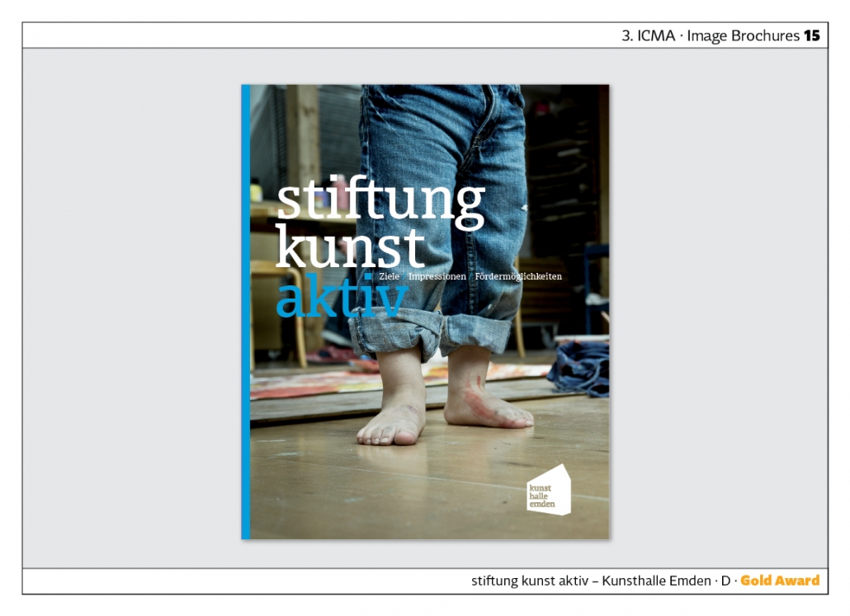850x616 pixels.
Task: Click the subtitle word 'Fördermöglichkeiten'
Action: [x=518, y=276]
